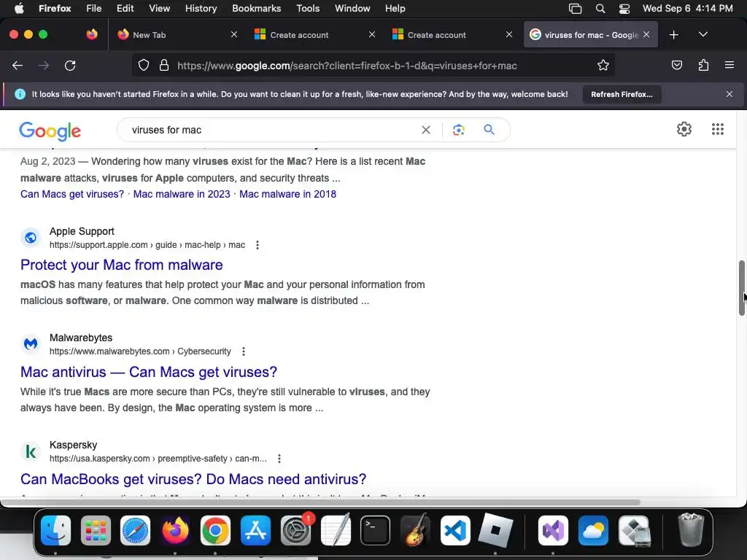Open the Firefox hamburger application menu

coord(729,65)
